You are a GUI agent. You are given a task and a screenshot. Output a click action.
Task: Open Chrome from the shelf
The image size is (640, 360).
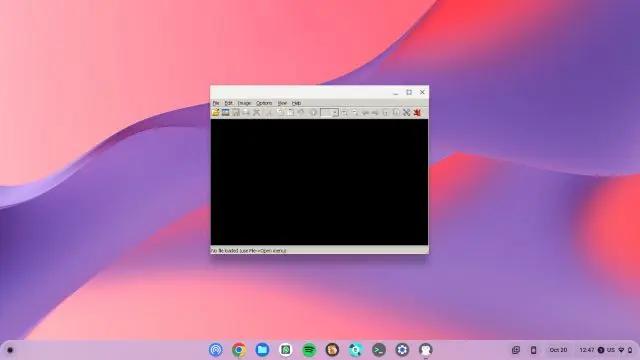(x=239, y=350)
